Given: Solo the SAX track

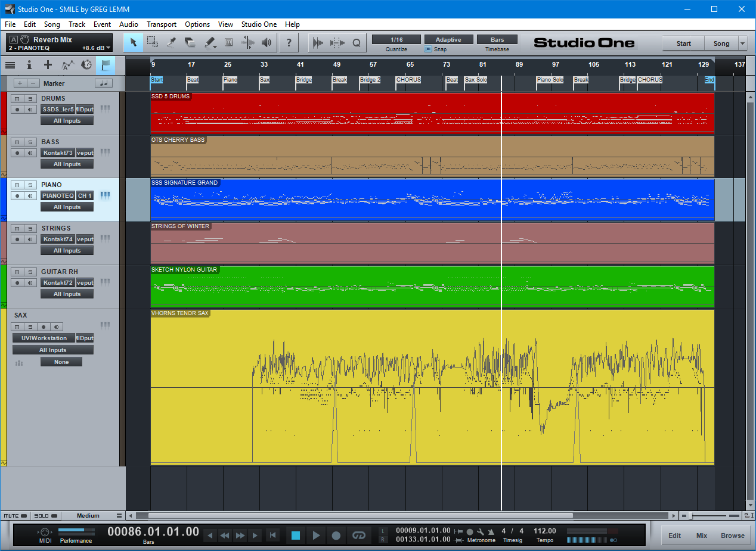Looking at the screenshot, I should (x=30, y=326).
